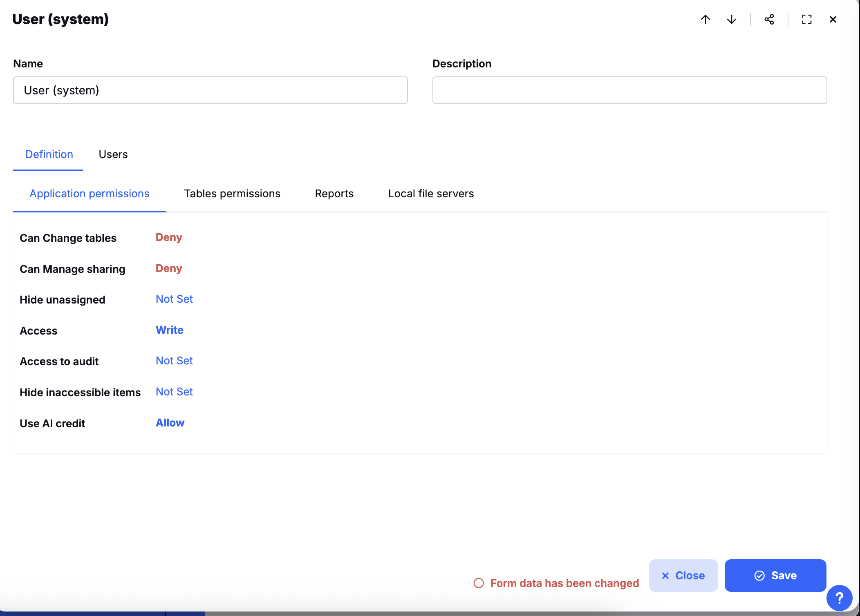Change Access level Write value

pyautogui.click(x=170, y=330)
